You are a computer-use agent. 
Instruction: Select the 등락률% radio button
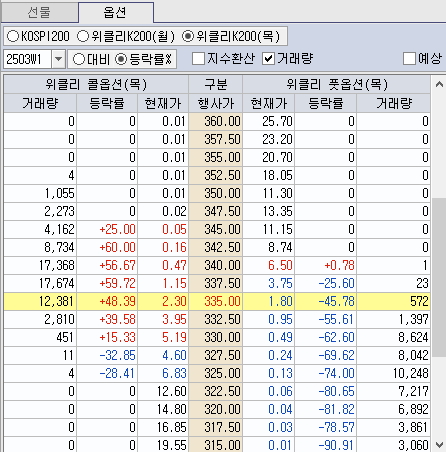coord(143,59)
